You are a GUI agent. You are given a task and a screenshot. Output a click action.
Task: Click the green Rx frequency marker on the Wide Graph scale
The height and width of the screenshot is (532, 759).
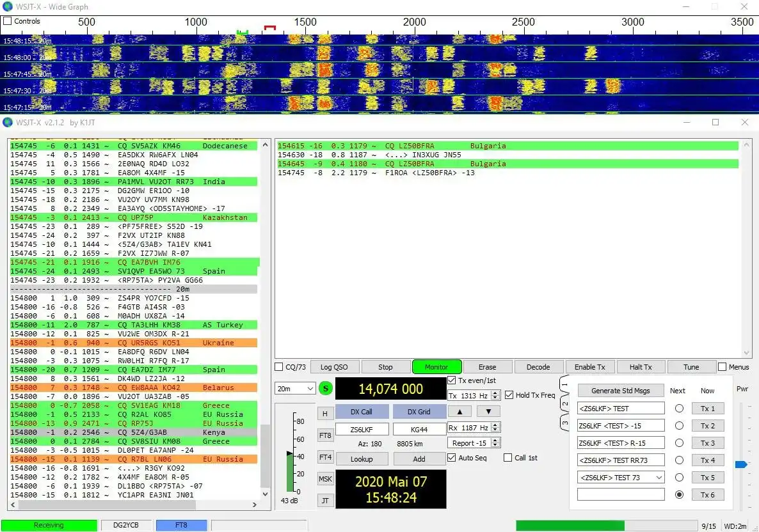[x=242, y=32]
